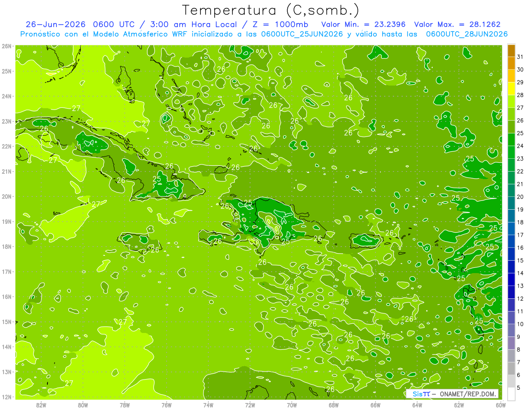Click the '72W' longitude label

250,405
